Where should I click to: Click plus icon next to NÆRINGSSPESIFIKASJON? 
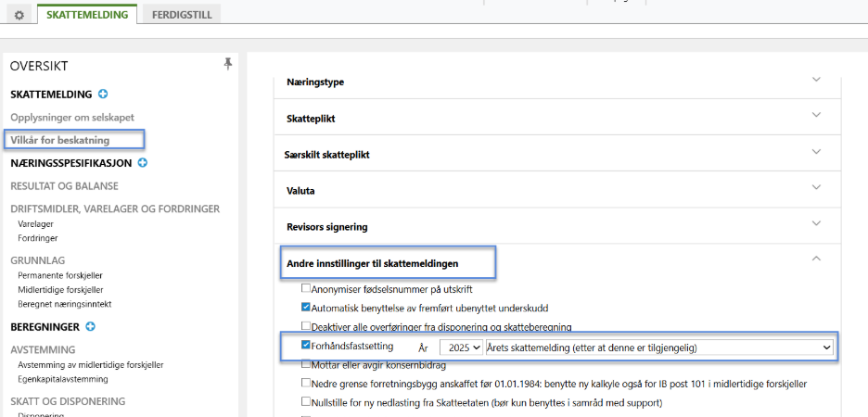tap(143, 163)
